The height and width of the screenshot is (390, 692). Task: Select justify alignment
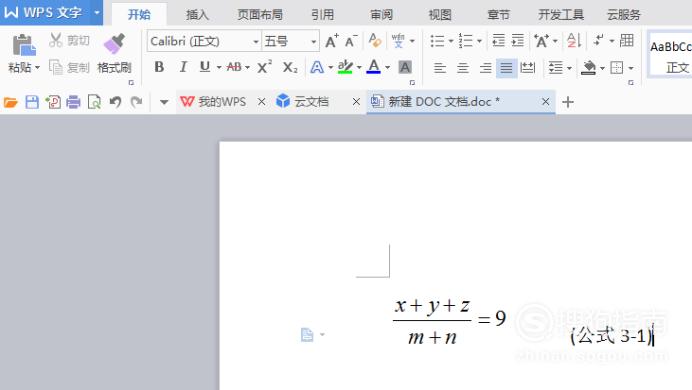[x=506, y=68]
